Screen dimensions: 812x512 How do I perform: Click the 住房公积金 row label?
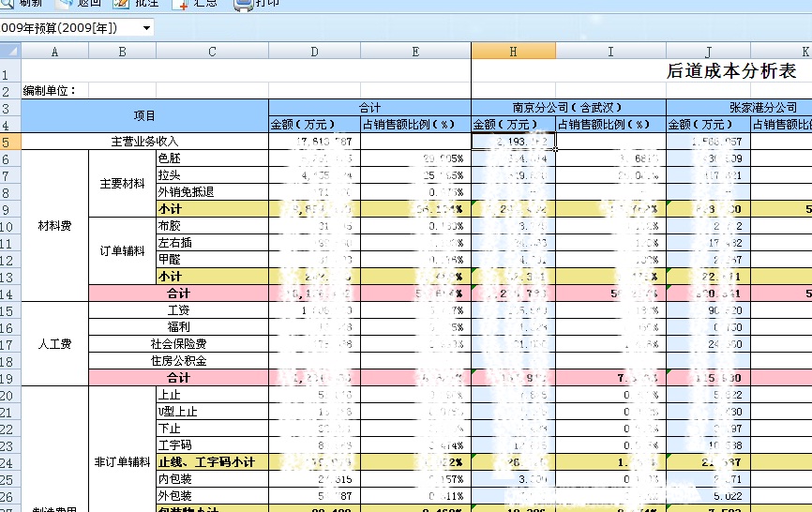point(179,361)
